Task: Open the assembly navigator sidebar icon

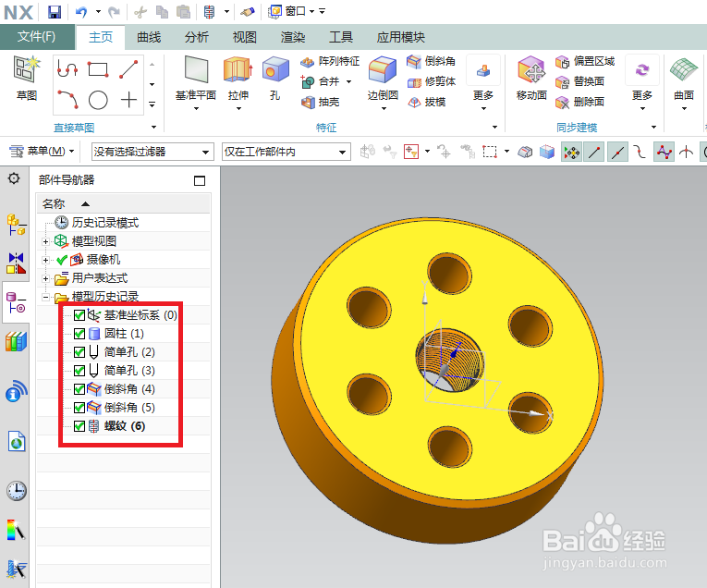Action: (17, 225)
